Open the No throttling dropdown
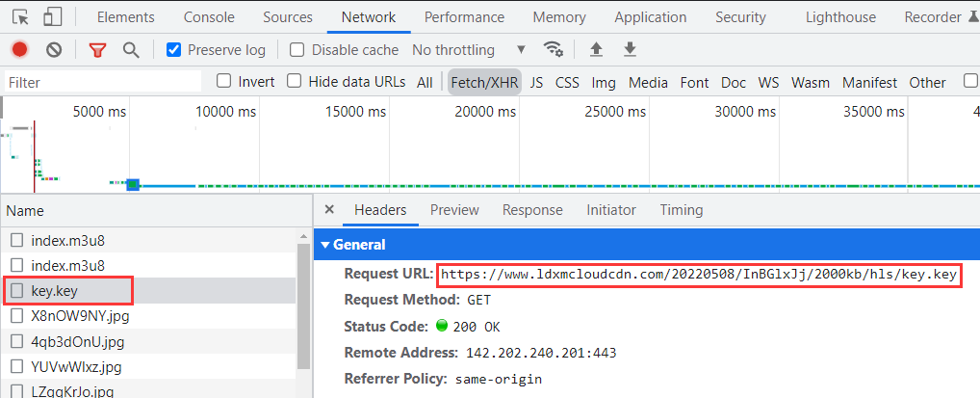This screenshot has height=398, width=980. pos(469,50)
